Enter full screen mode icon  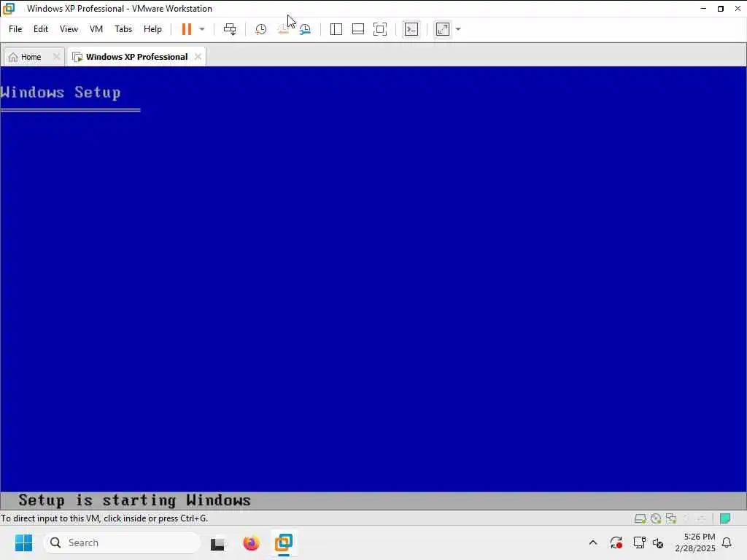379,29
